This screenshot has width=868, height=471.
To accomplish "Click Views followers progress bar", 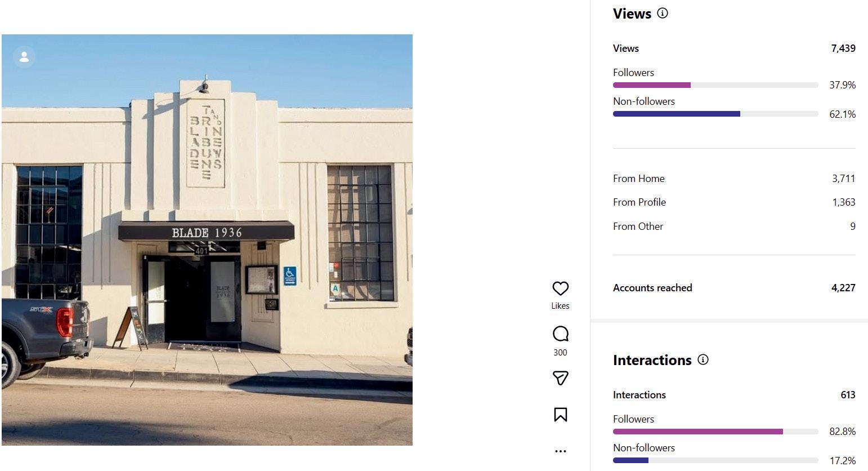I will point(715,85).
